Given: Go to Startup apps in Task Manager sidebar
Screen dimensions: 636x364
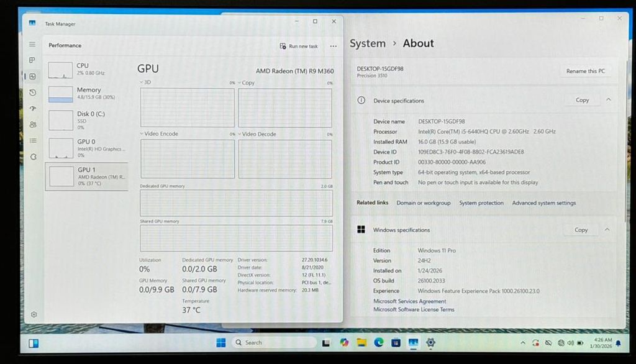Looking at the screenshot, I should pos(32,108).
